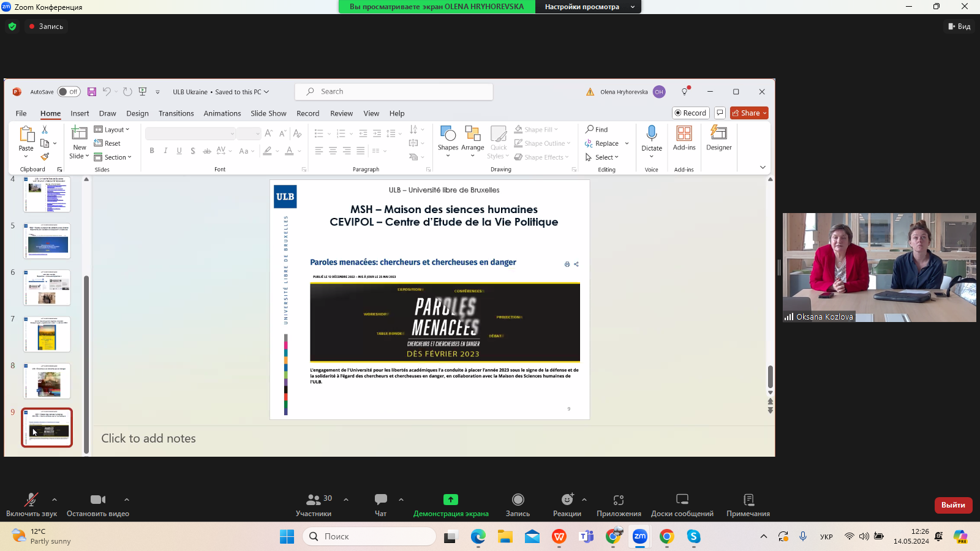Switch to the Slide Show tab
Viewport: 980px width, 551px height.
pyautogui.click(x=268, y=113)
